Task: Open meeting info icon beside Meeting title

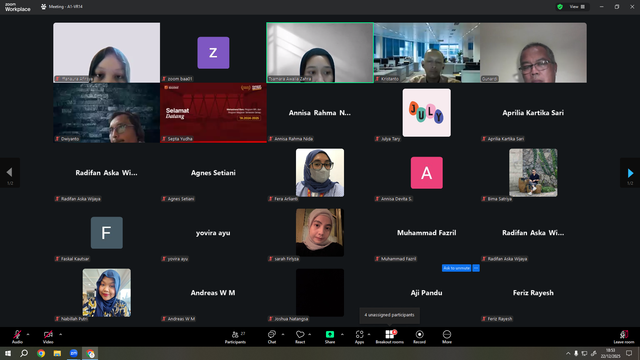Action: click(x=43, y=7)
